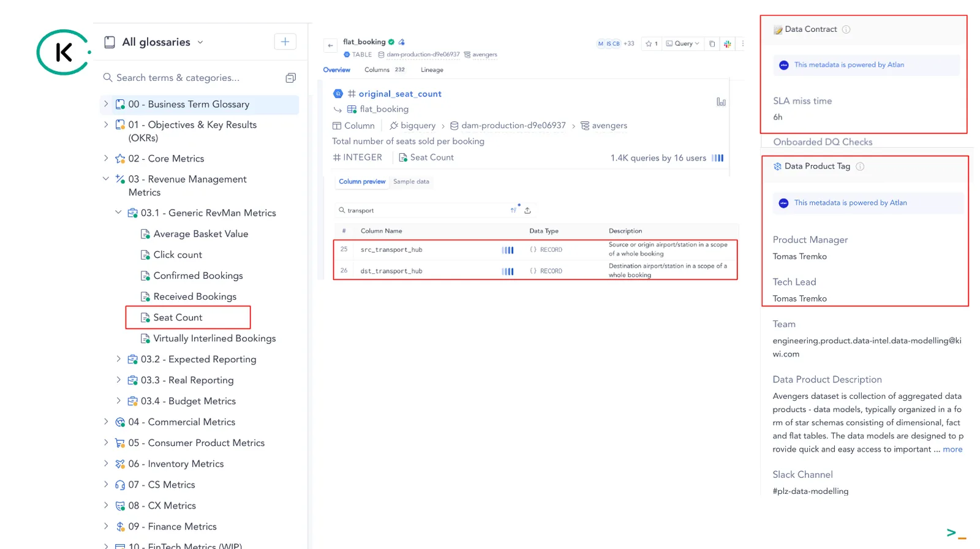Click the verified badge next to flat_booking
The image size is (980, 549).
pos(391,42)
